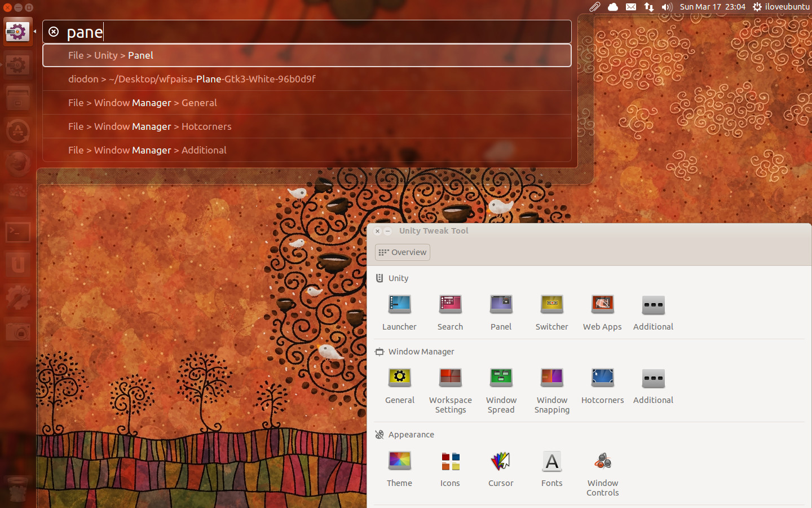Open the Cursor appearance icon
Image resolution: width=812 pixels, height=508 pixels.
coord(501,462)
